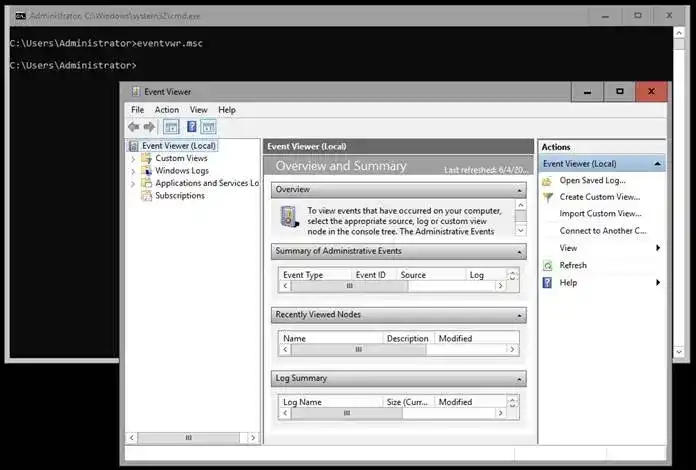
Task: Click the Custom Views folder icon
Action: pos(146,158)
